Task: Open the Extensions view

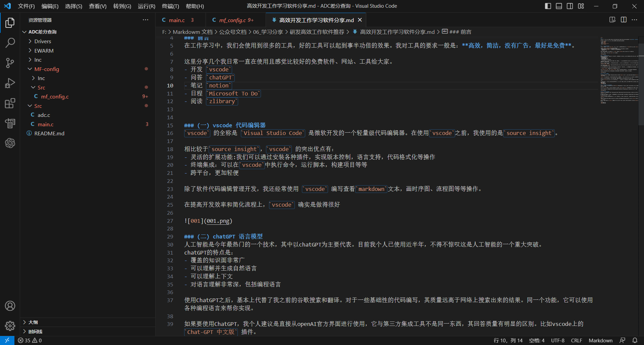Action: pyautogui.click(x=10, y=103)
